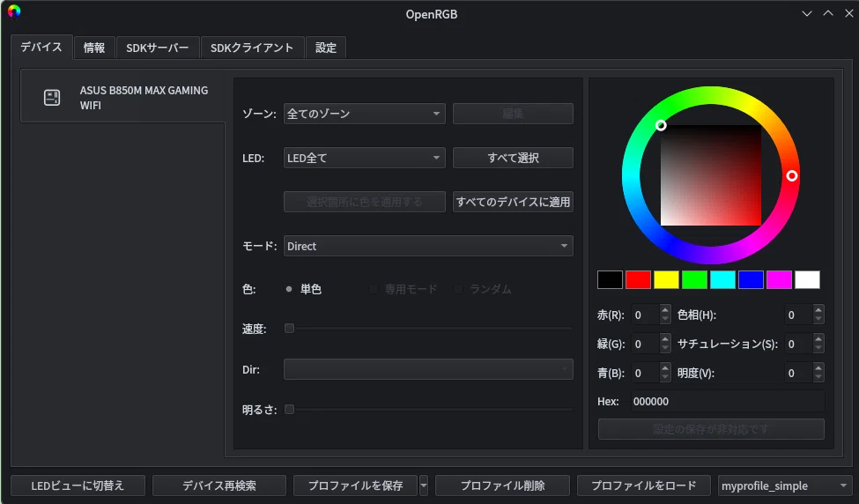Image resolution: width=859 pixels, height=504 pixels.
Task: Open the Dir dropdown
Action: (x=428, y=369)
